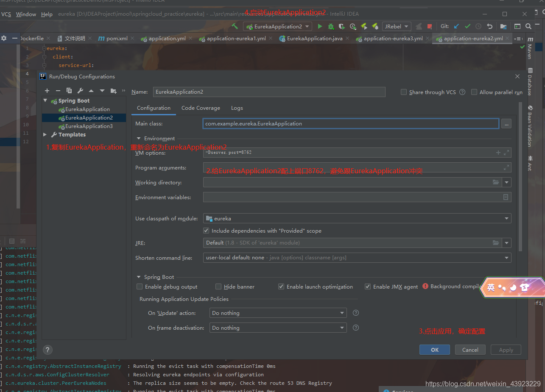545x392 pixels.
Task: Open run configuration selector EurekaApplication2
Action: tap(277, 26)
